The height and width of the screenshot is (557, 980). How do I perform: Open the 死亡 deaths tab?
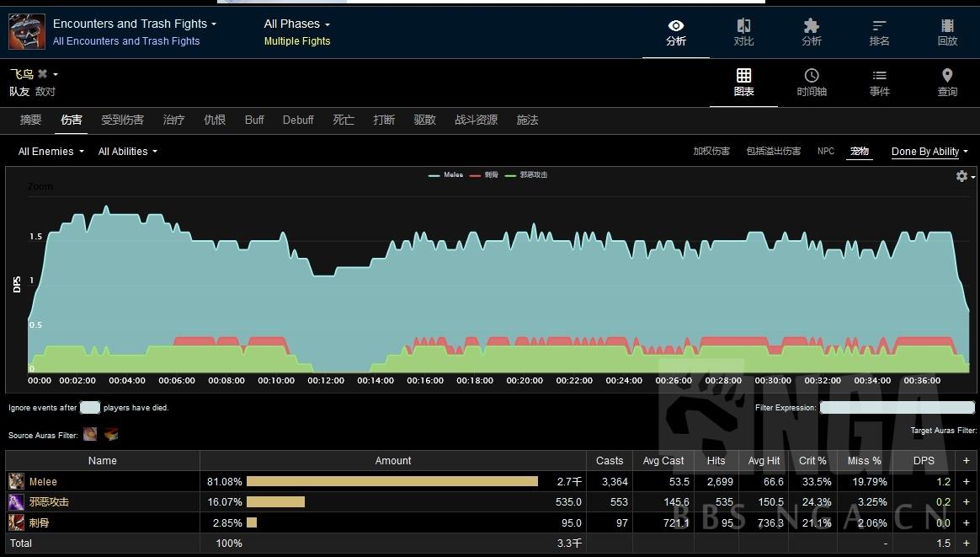pyautogui.click(x=344, y=121)
